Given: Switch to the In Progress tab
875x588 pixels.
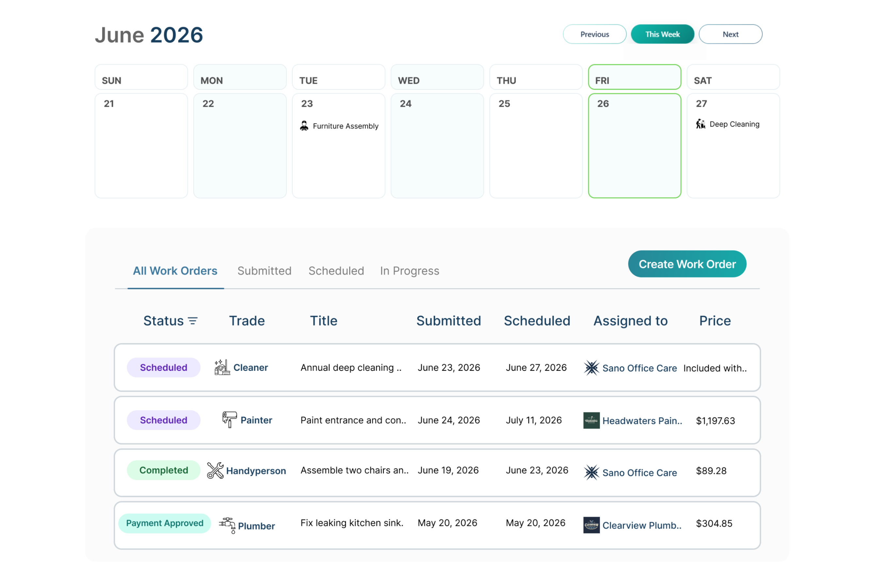Looking at the screenshot, I should [x=409, y=271].
